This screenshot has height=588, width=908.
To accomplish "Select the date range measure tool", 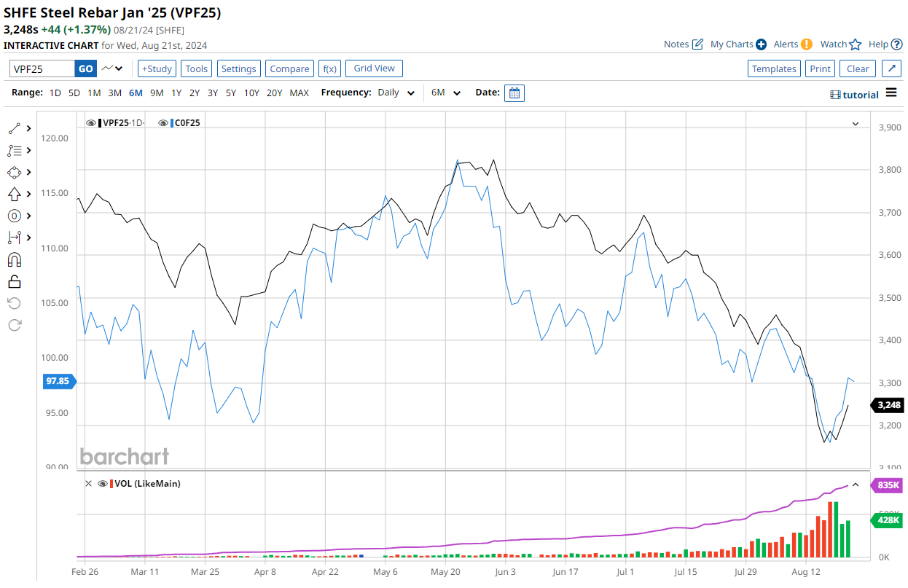I will pos(15,238).
